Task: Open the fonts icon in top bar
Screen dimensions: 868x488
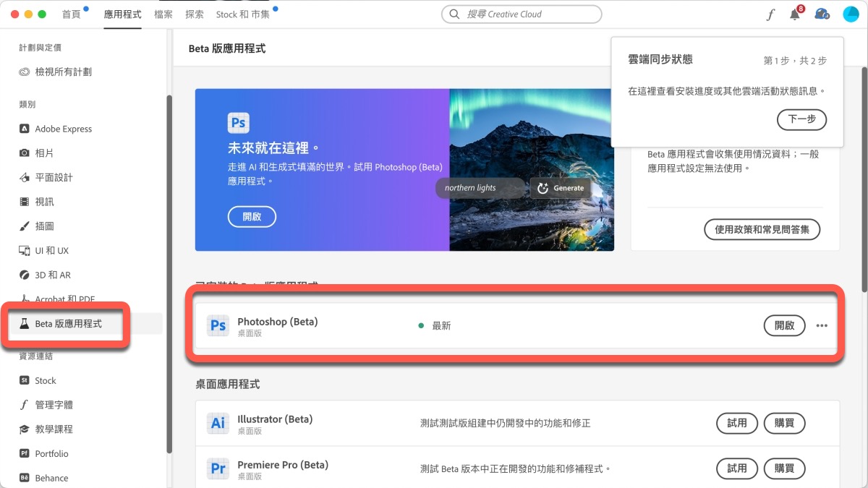Action: (771, 14)
